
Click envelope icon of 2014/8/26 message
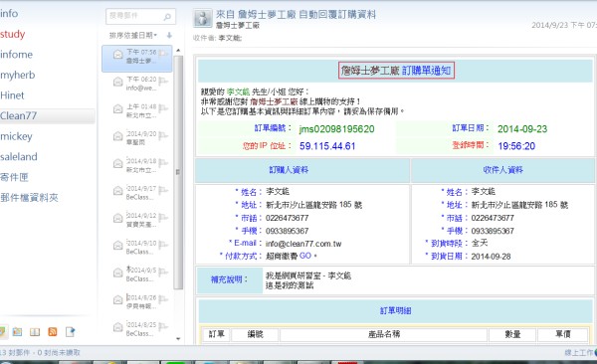(118, 300)
